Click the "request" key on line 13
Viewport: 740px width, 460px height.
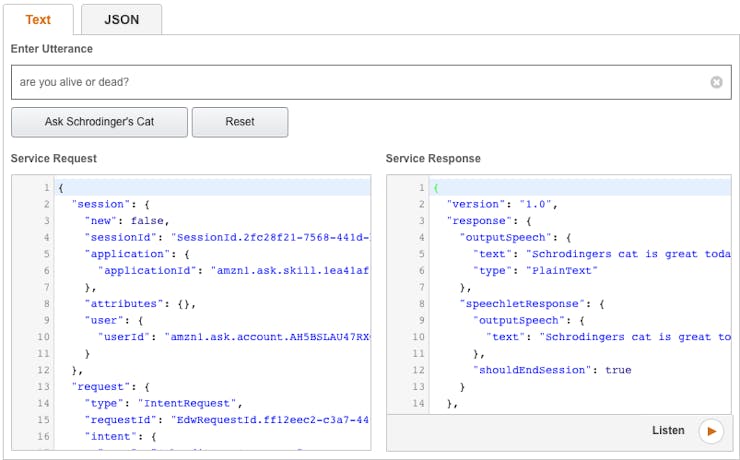click(101, 387)
